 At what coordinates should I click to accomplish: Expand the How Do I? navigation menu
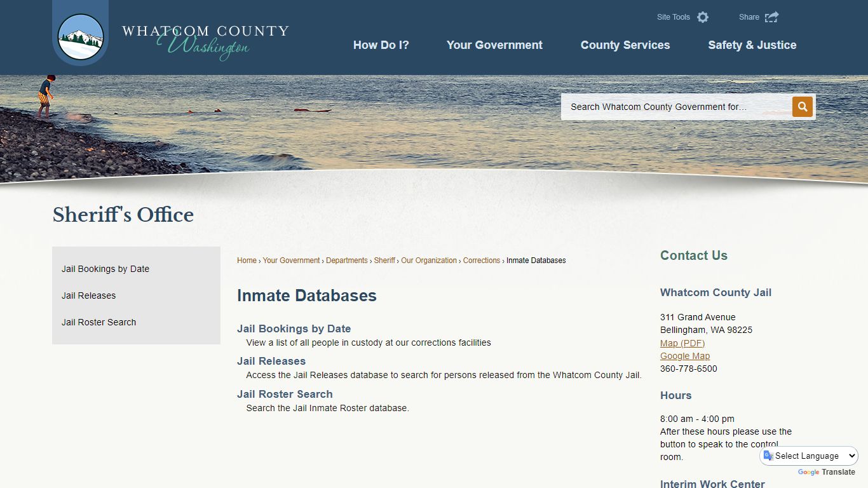(x=381, y=45)
